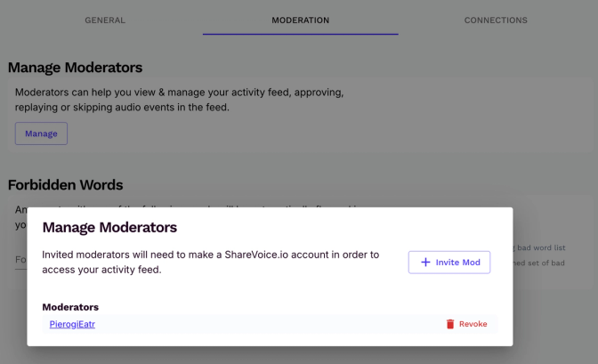Open the PierogiEatr moderator link
The width and height of the screenshot is (598, 364).
pyautogui.click(x=72, y=324)
